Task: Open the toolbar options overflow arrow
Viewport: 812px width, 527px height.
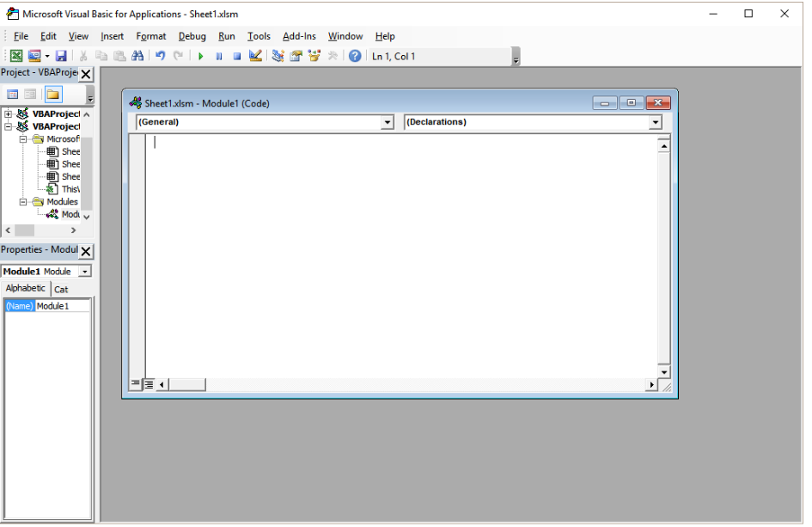Action: [516, 57]
